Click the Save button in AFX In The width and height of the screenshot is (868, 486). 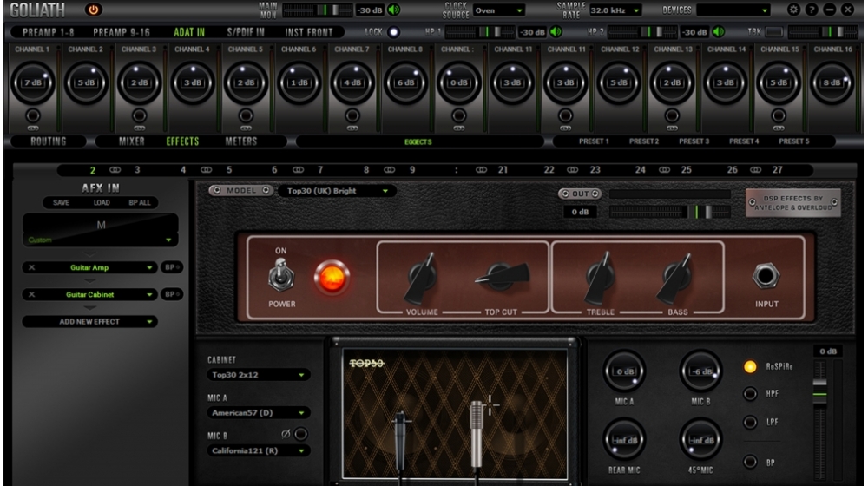point(61,202)
